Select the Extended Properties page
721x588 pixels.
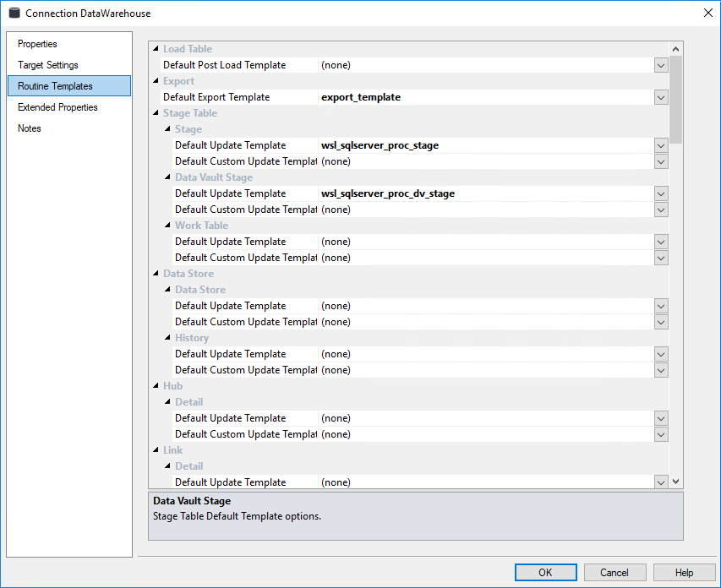click(57, 107)
